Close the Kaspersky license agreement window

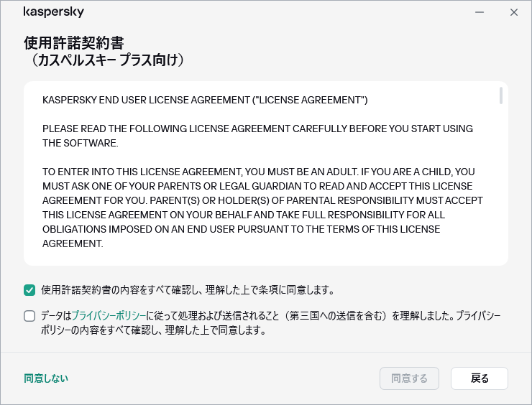click(513, 12)
